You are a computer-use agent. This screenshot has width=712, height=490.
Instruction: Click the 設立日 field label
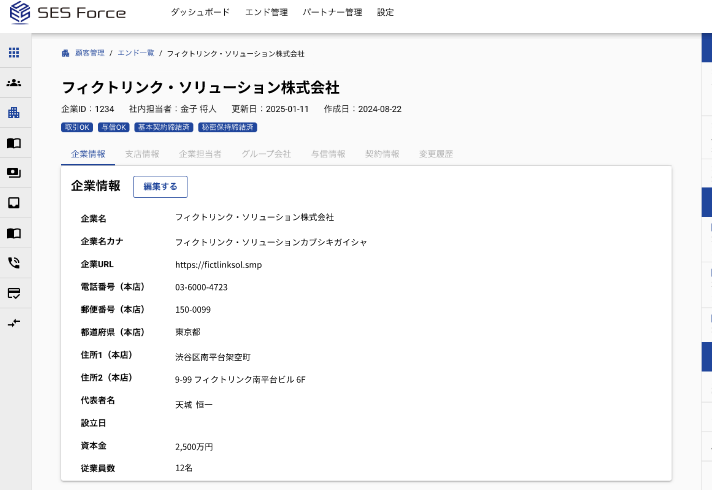(x=94, y=423)
